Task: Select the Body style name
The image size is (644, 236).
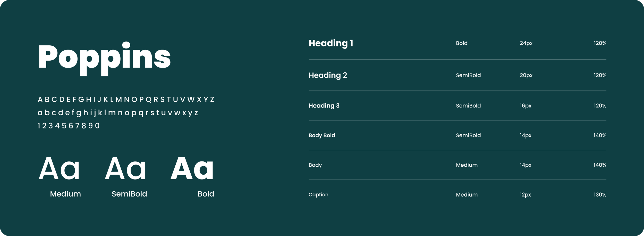Action: pos(315,165)
